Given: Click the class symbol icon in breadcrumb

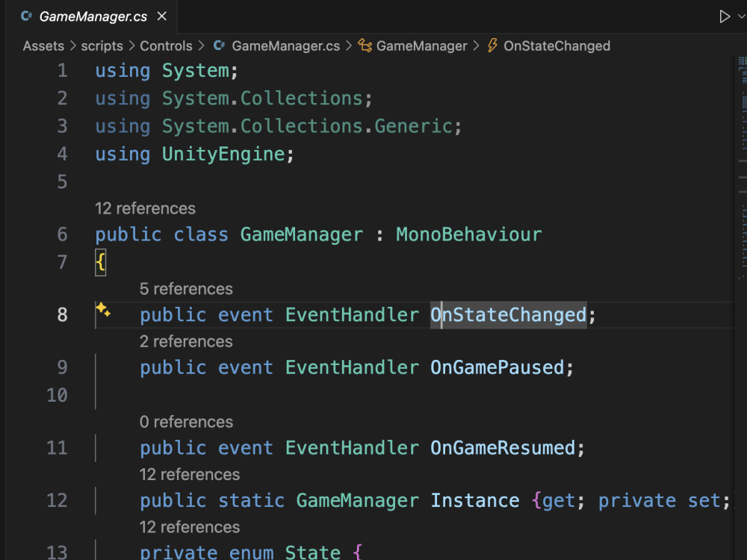Looking at the screenshot, I should 365,46.
